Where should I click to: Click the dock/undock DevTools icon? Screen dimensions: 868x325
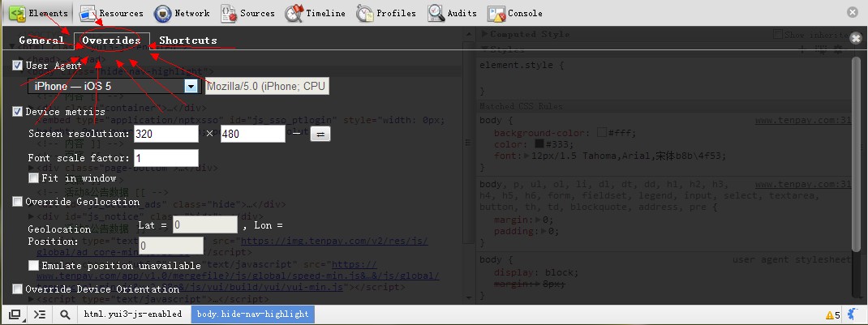point(15,314)
